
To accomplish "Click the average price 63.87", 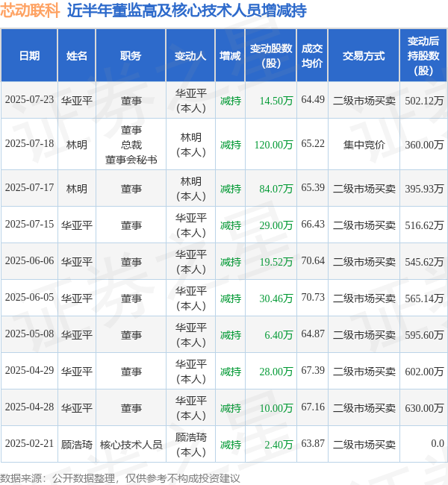I will pyautogui.click(x=313, y=444).
